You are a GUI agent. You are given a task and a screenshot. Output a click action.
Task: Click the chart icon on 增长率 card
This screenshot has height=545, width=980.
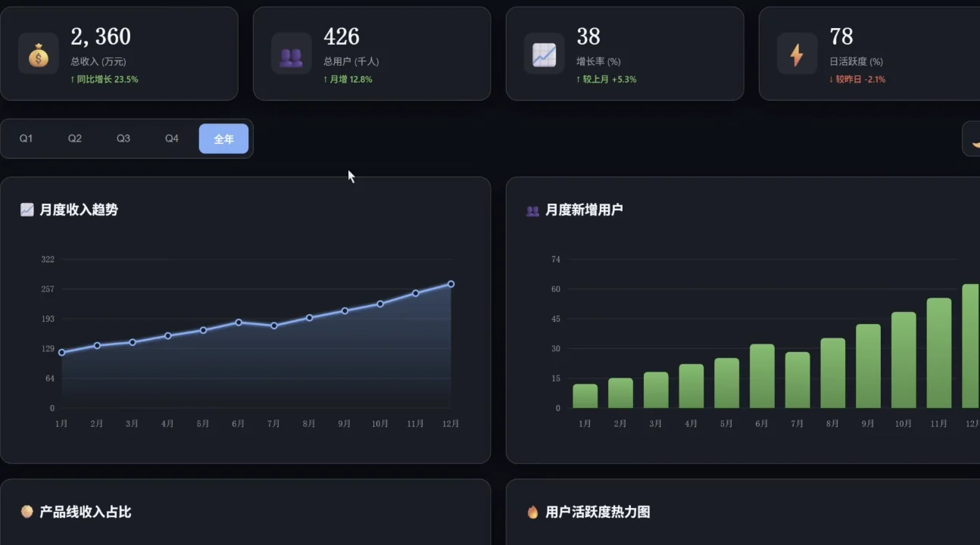coord(544,53)
